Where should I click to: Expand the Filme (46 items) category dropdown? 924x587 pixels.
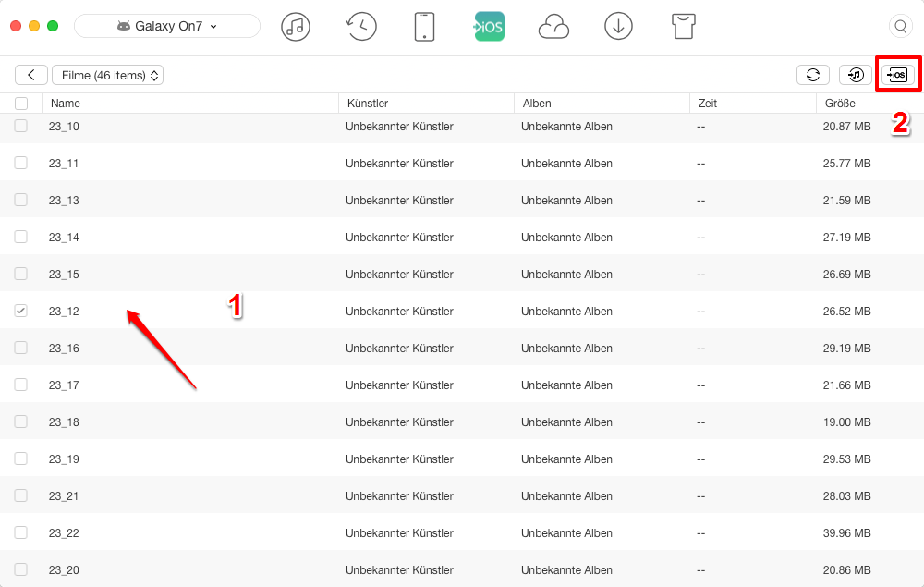[107, 75]
